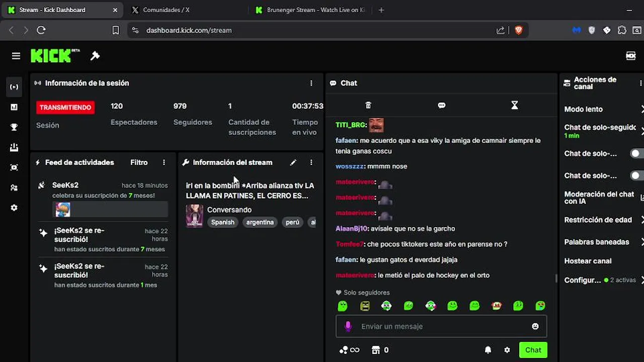The width and height of the screenshot is (644, 362).
Task: Switch to Brunenger Stream browser tab
Action: pyautogui.click(x=310, y=10)
